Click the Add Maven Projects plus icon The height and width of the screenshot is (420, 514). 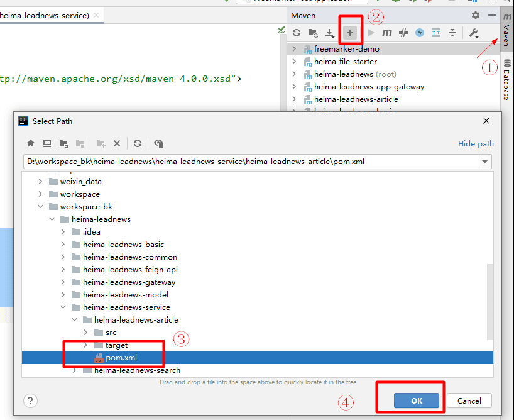[x=351, y=33]
